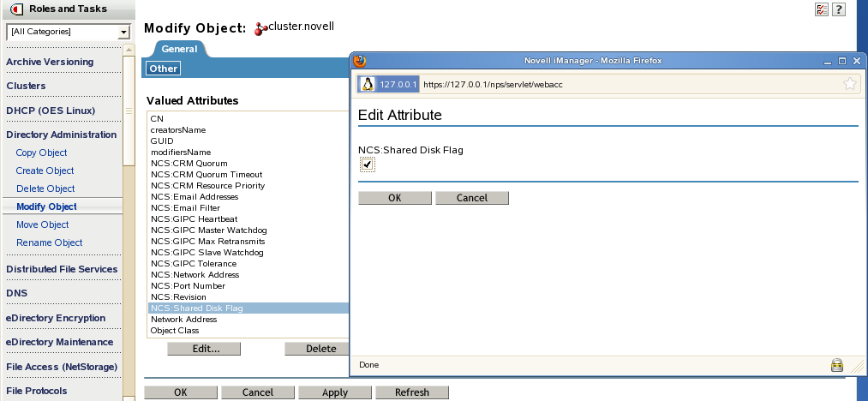Open the Delete Object task
This screenshot has width=868, height=401.
[x=45, y=189]
